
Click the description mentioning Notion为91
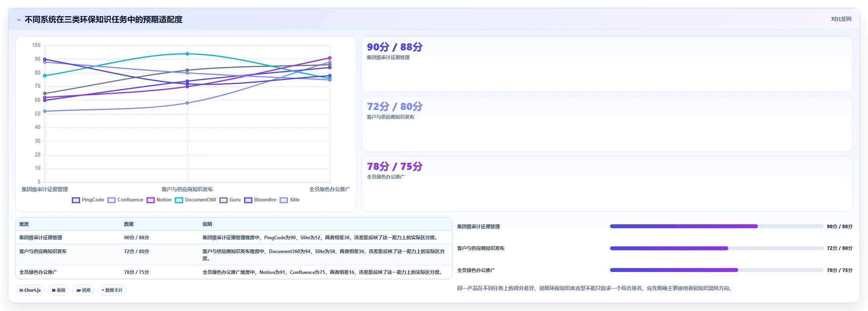[322, 272]
